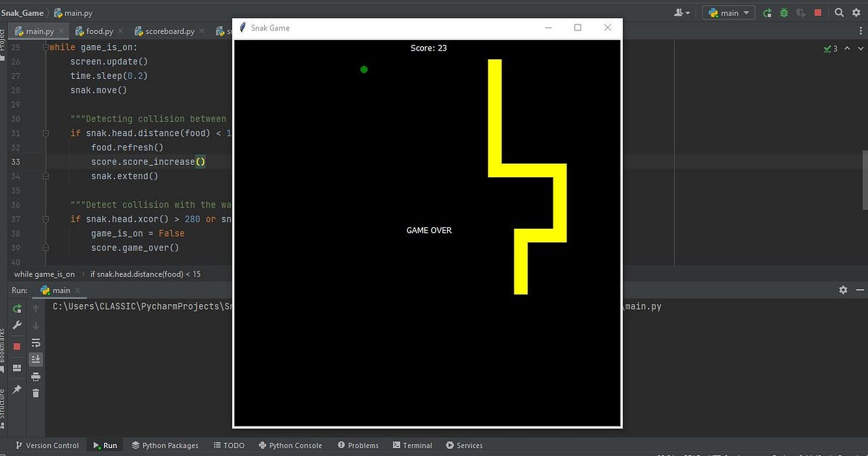Run with coverage using the shielded icon

tap(801, 13)
